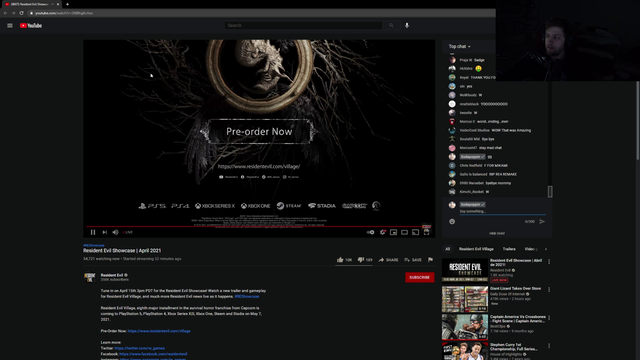Open the player settings gear
Image resolution: width=640 pixels, height=360 pixels.
pos(382,232)
